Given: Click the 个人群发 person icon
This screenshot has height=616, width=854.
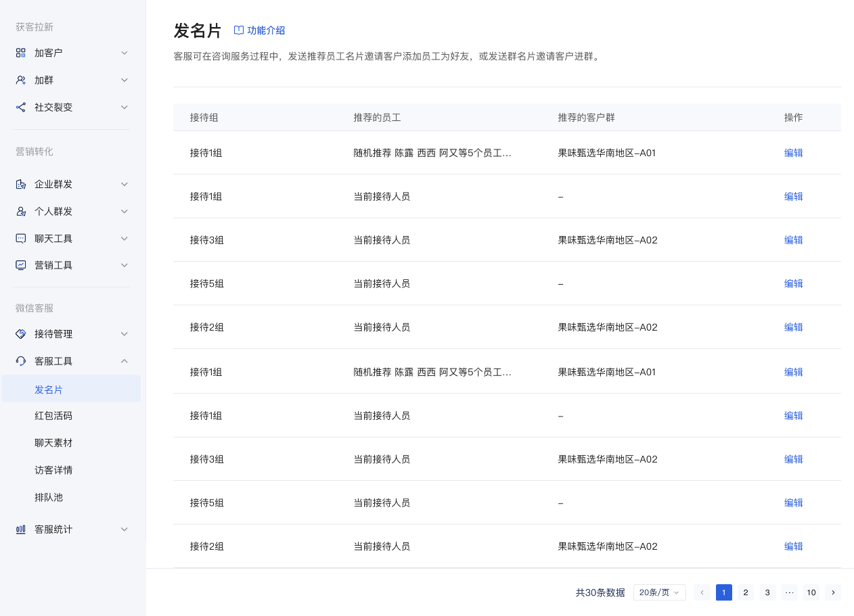Looking at the screenshot, I should pos(21,211).
